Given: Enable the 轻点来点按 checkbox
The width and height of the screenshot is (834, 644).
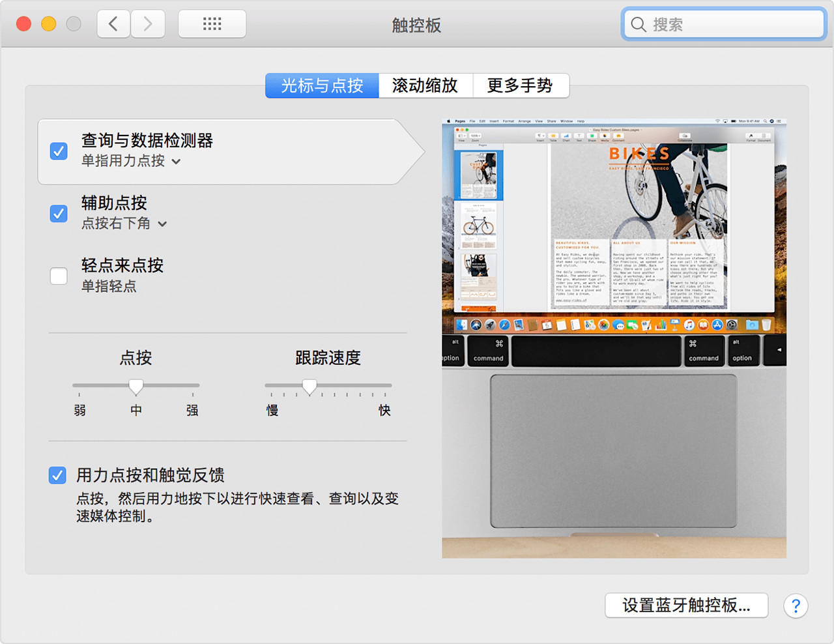Looking at the screenshot, I should click(59, 276).
